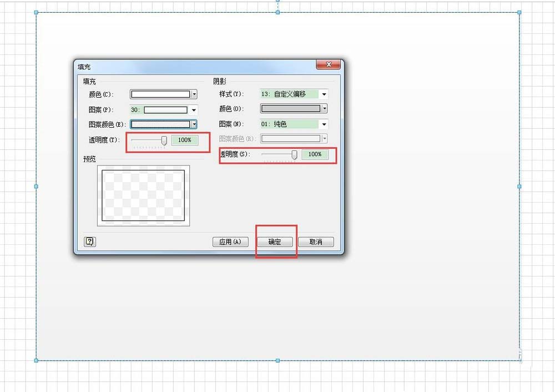Click the 确定 confirm button
The height and width of the screenshot is (392, 555).
click(x=275, y=242)
